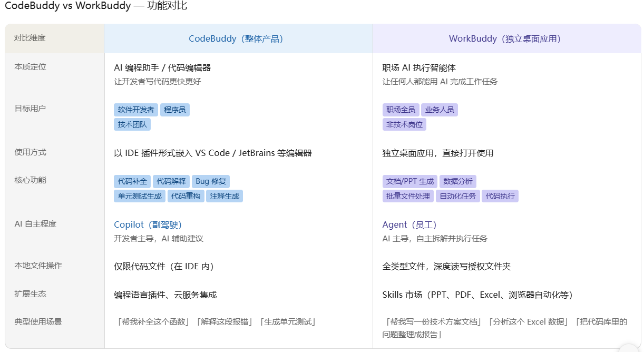
Task: Click the Bug 修复 tag
Action: (x=211, y=181)
